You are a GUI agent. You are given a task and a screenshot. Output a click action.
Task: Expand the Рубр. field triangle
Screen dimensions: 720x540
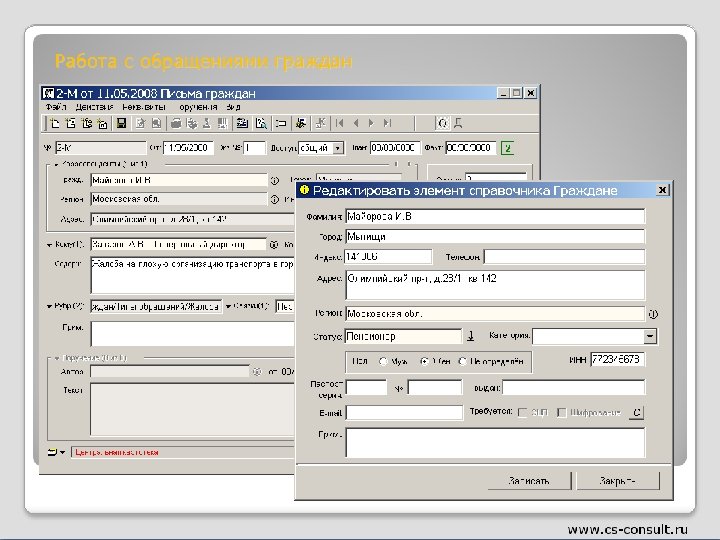49,306
